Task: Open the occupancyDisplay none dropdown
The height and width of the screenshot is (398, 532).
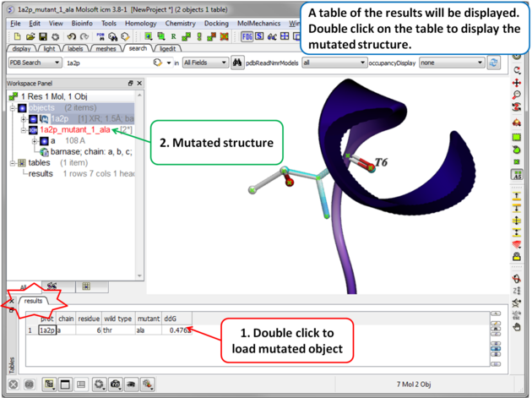Action: (452, 63)
